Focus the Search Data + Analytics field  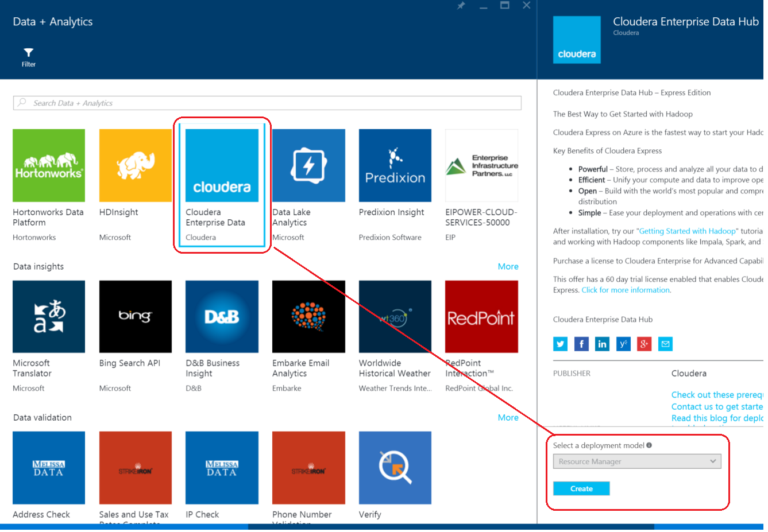click(x=267, y=103)
